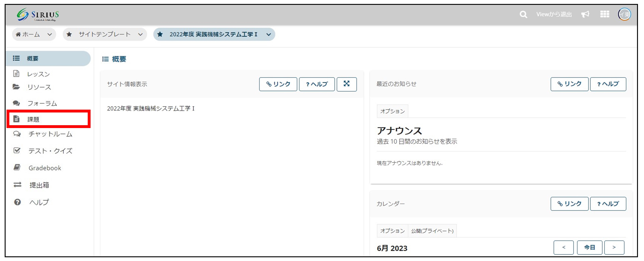Select the サイトテンプレート site tab
Viewport: 644px width, 261px height.
tap(105, 35)
